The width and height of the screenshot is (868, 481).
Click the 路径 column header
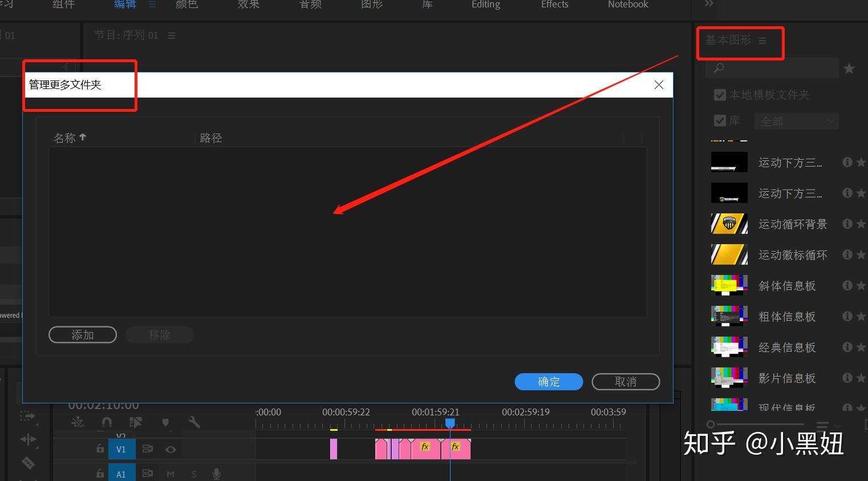[211, 138]
